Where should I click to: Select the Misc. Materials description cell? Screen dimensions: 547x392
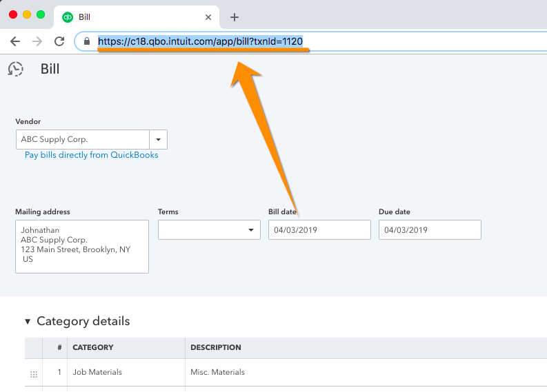[x=366, y=372]
